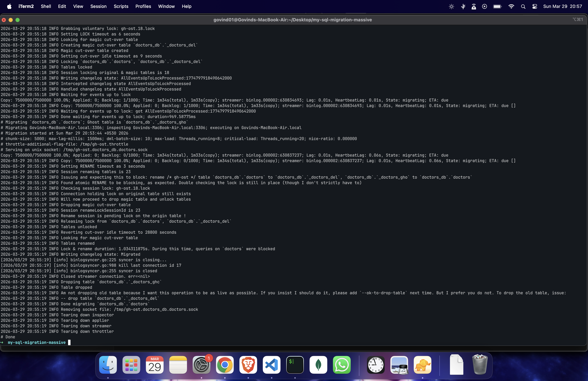588x381 pixels.
Task: Click the date and time clock
Action: pos(562,6)
